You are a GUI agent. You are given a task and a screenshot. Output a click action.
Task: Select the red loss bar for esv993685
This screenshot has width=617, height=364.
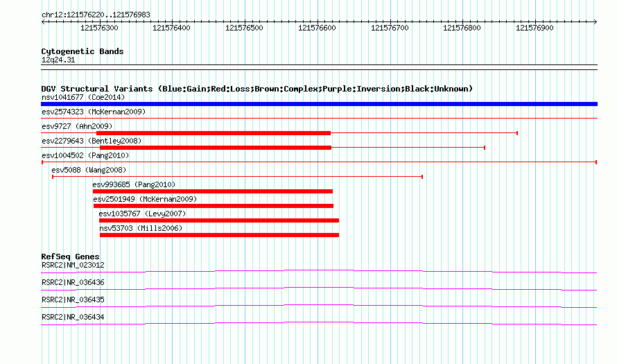[x=213, y=191]
